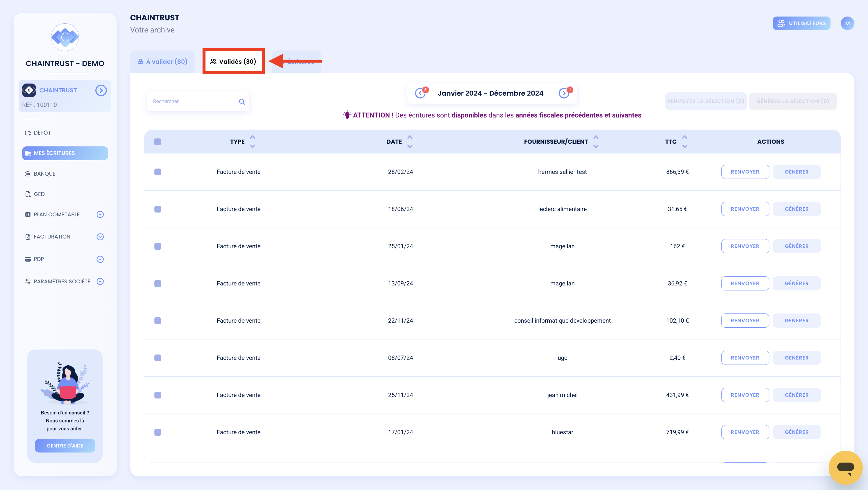Expand PDP submenu chevron
The width and height of the screenshot is (868, 490).
pyautogui.click(x=100, y=259)
